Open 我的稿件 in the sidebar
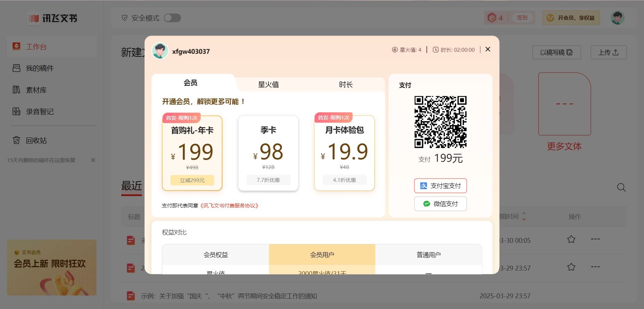The image size is (644, 309). click(52, 68)
